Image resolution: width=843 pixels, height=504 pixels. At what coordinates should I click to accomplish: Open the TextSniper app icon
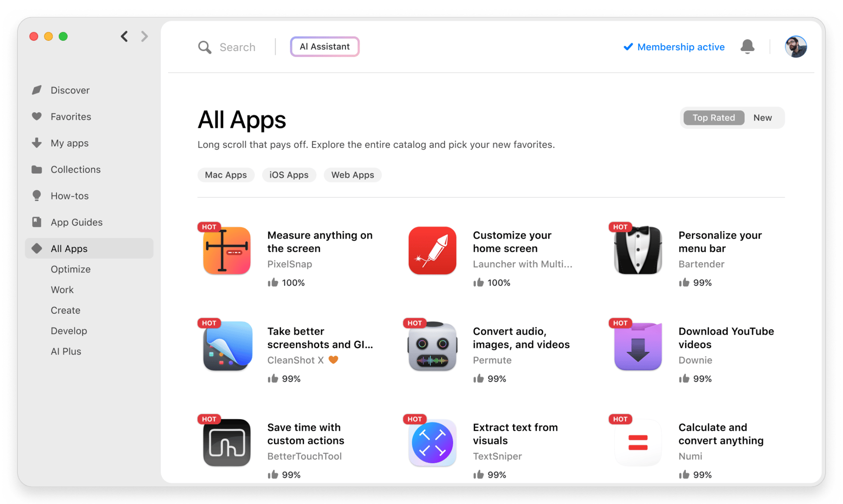(432, 443)
